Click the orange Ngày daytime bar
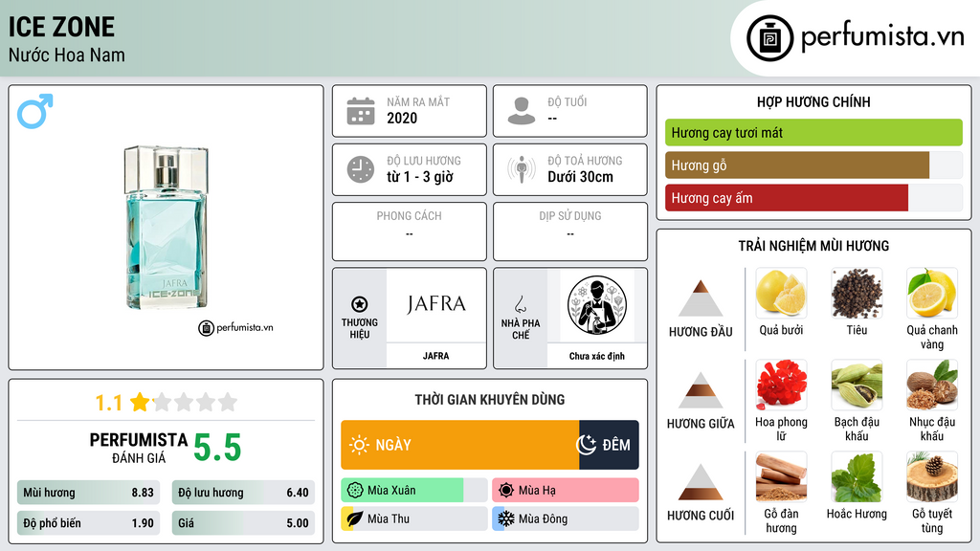Screen dimensions: 980x551 pyautogui.click(x=460, y=445)
